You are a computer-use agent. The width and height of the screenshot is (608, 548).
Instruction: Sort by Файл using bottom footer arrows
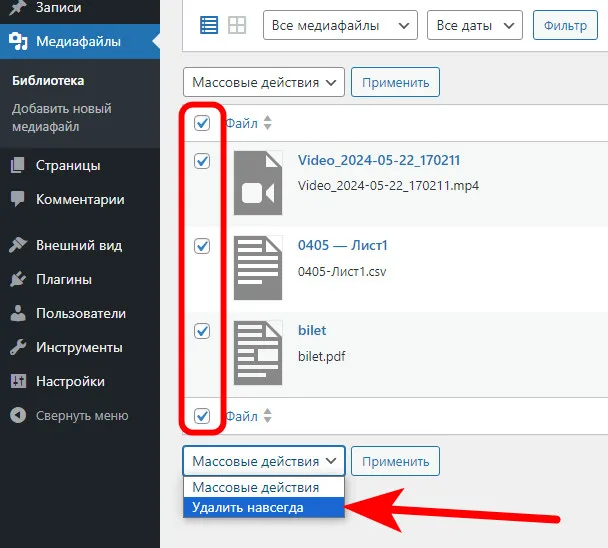pyautogui.click(x=268, y=416)
